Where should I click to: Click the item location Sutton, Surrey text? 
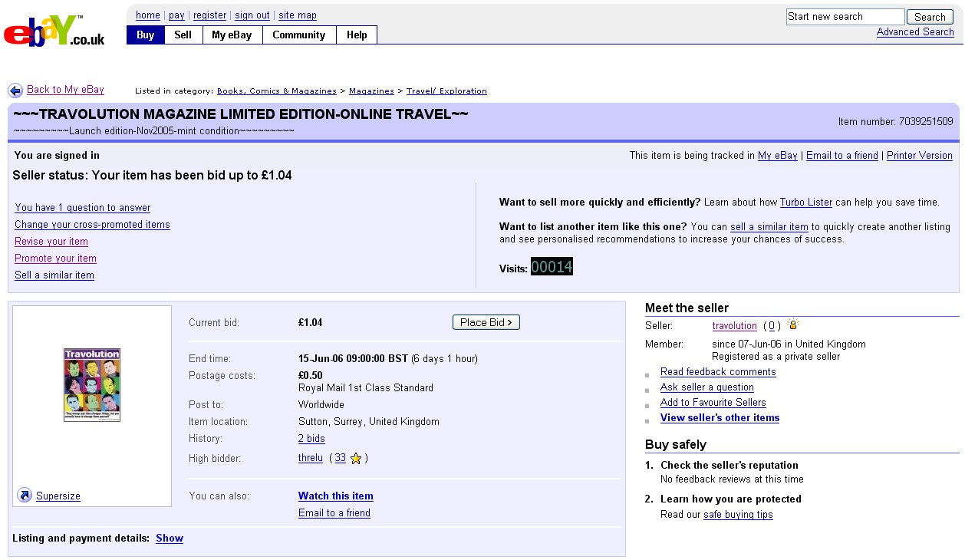(369, 422)
